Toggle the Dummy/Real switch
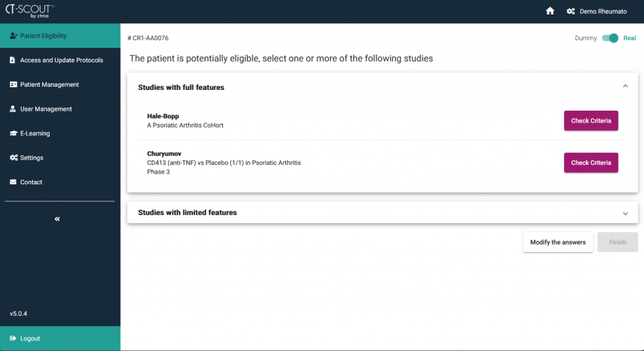The image size is (644, 351). point(610,38)
